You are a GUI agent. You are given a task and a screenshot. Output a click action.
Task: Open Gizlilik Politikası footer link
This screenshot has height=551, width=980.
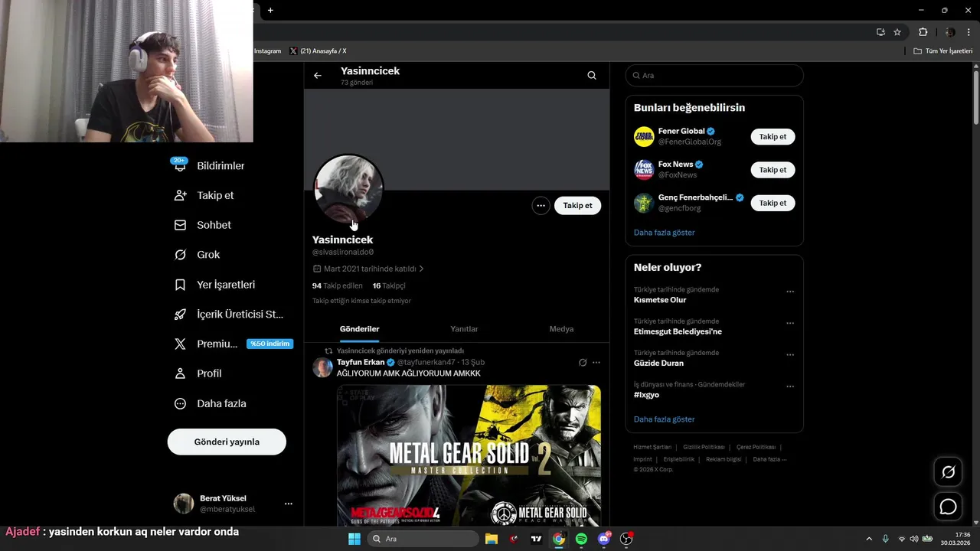tap(704, 447)
